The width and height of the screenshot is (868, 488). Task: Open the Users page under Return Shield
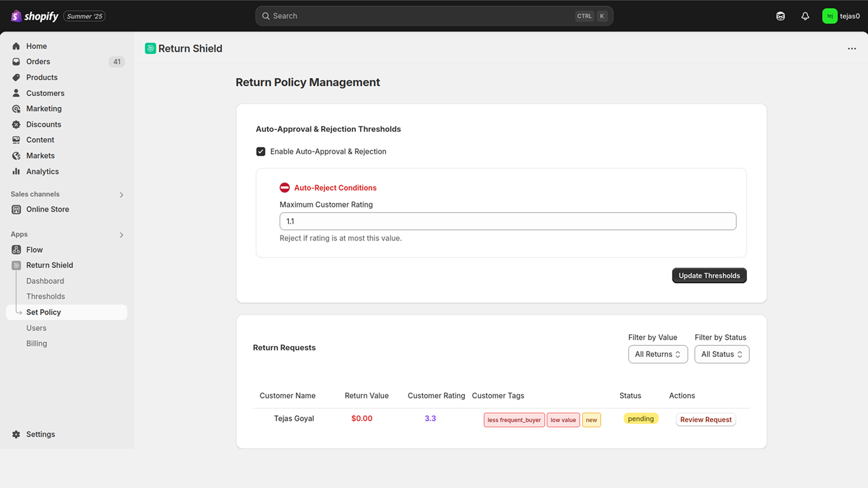click(x=36, y=328)
